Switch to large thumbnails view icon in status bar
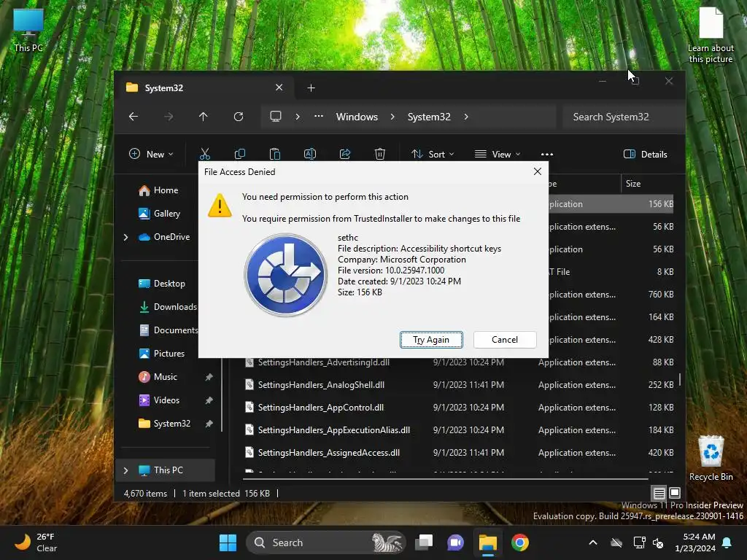This screenshot has height=560, width=747. 675,493
